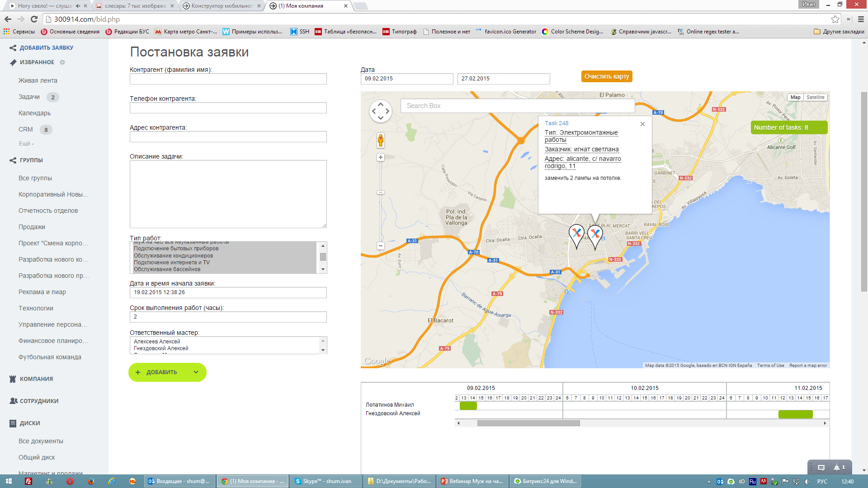The height and width of the screenshot is (488, 868).
Task: Switch map to Map view
Action: [795, 97]
